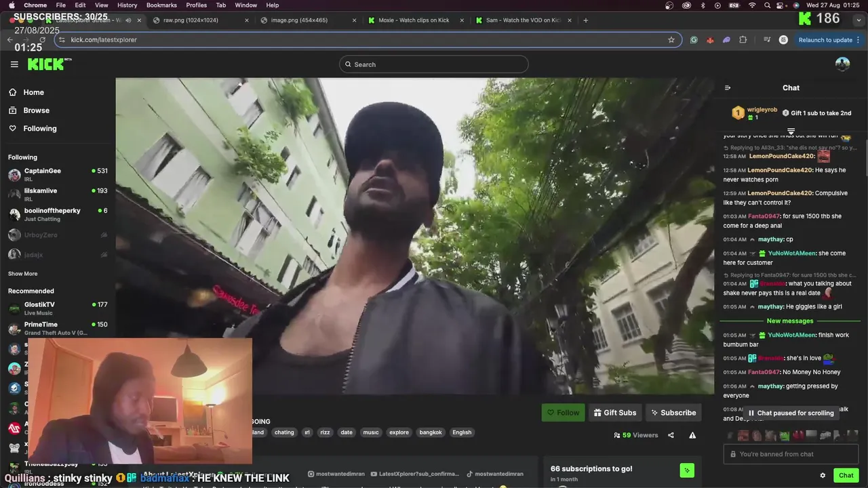Close the Moxie clips tab
The image size is (868, 488).
pyautogui.click(x=462, y=20)
